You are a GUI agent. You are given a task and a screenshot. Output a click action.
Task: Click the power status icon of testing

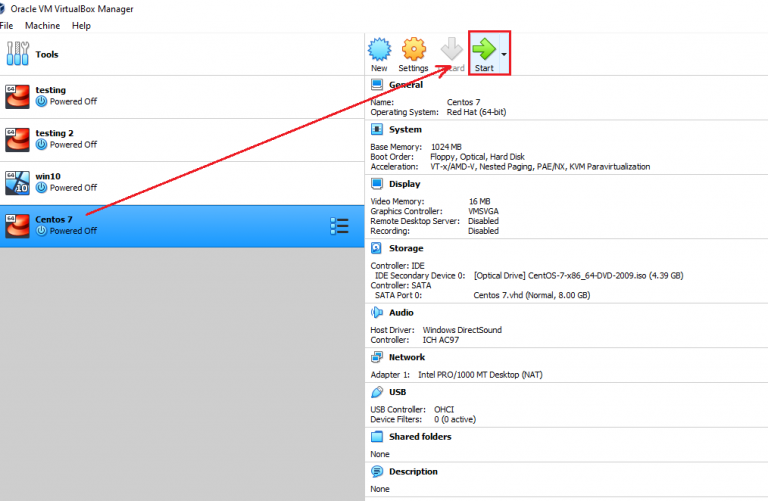[42, 101]
